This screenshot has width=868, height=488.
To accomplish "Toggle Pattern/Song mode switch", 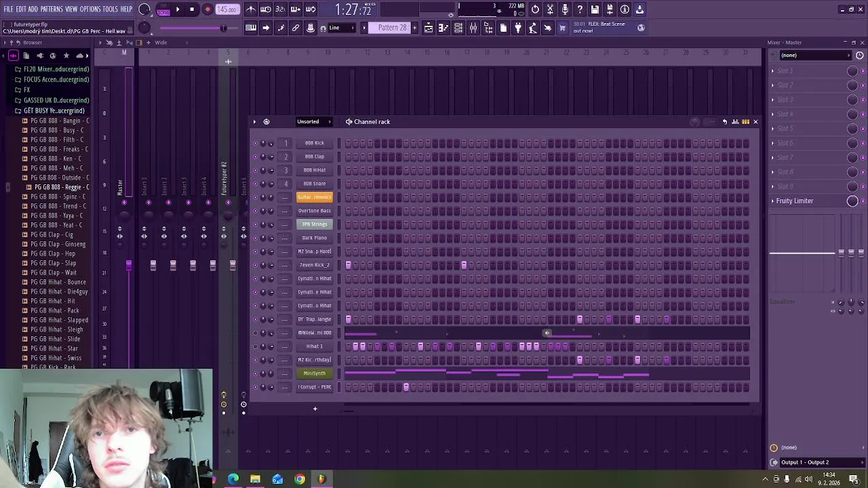I will pos(163,9).
